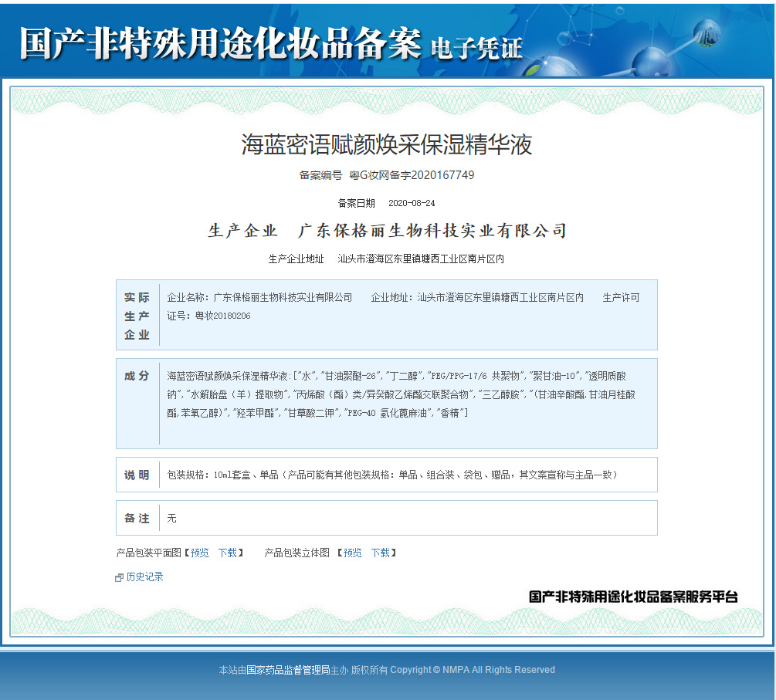Preview the 产品包装立体图 image
The width and height of the screenshot is (776, 700).
click(x=352, y=553)
